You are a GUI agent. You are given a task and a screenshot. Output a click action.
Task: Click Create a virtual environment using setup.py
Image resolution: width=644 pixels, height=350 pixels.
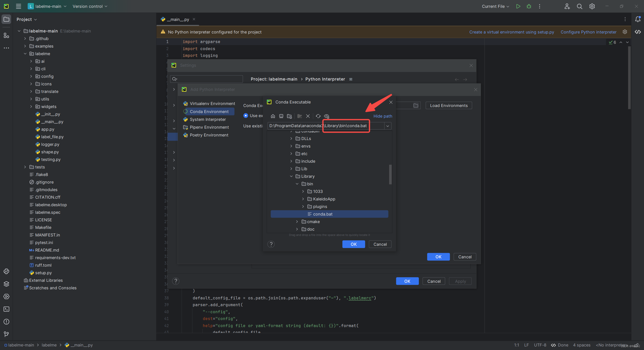point(511,32)
